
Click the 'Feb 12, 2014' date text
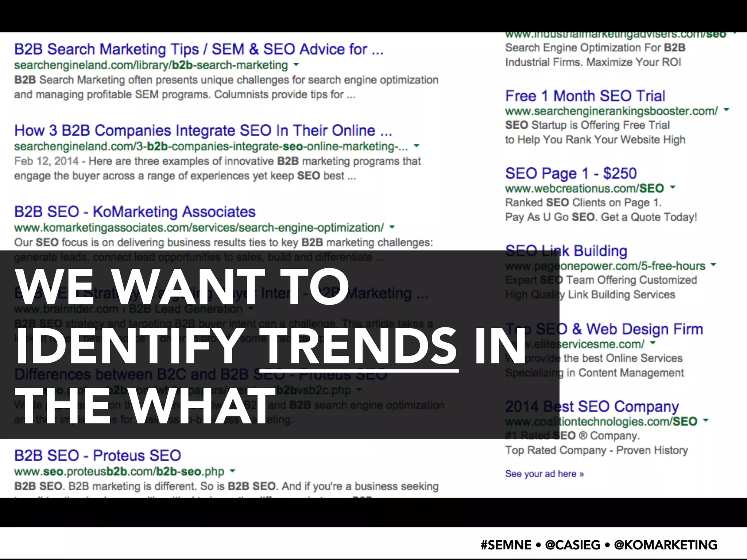click(x=46, y=161)
